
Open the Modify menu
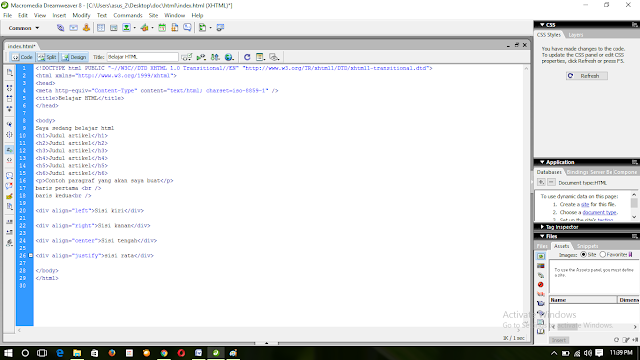pyautogui.click(x=81, y=15)
